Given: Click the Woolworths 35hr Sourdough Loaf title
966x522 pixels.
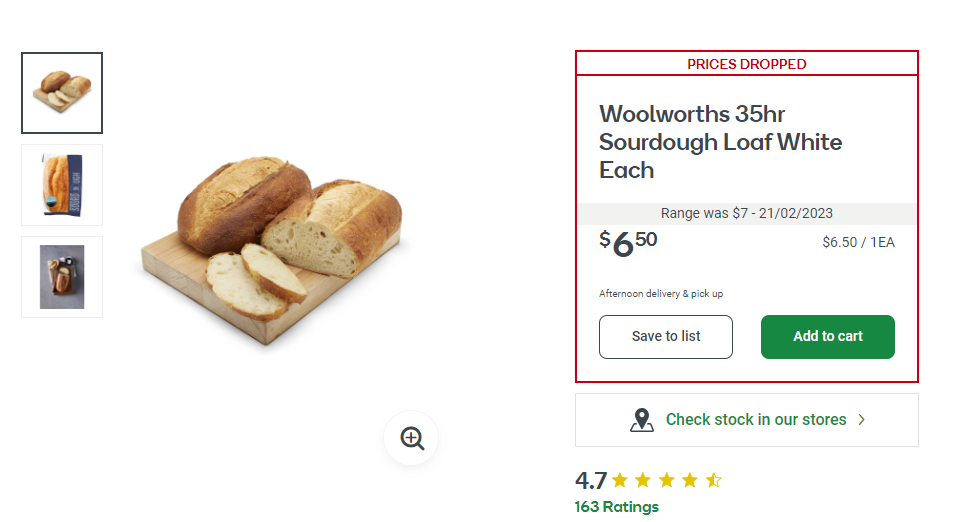Looking at the screenshot, I should [x=720, y=142].
